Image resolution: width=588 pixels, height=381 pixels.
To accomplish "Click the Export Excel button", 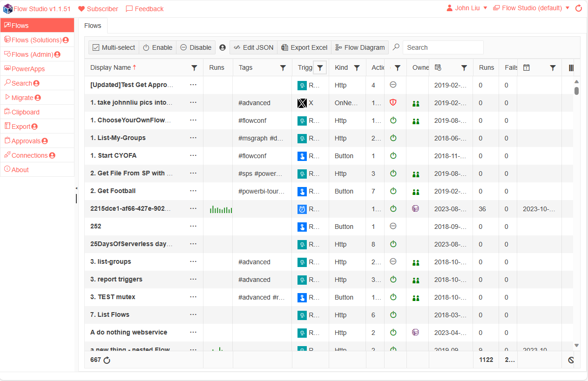I will click(x=304, y=47).
